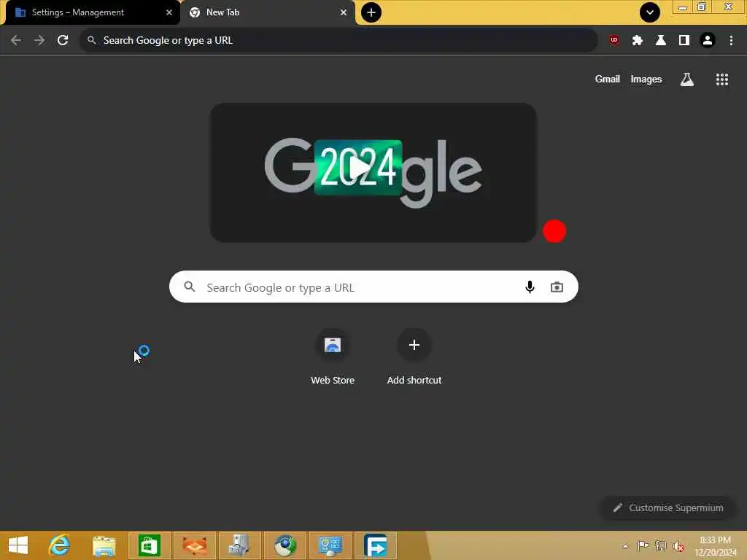
Task: Close the Settings – Management tab
Action: pyautogui.click(x=169, y=13)
